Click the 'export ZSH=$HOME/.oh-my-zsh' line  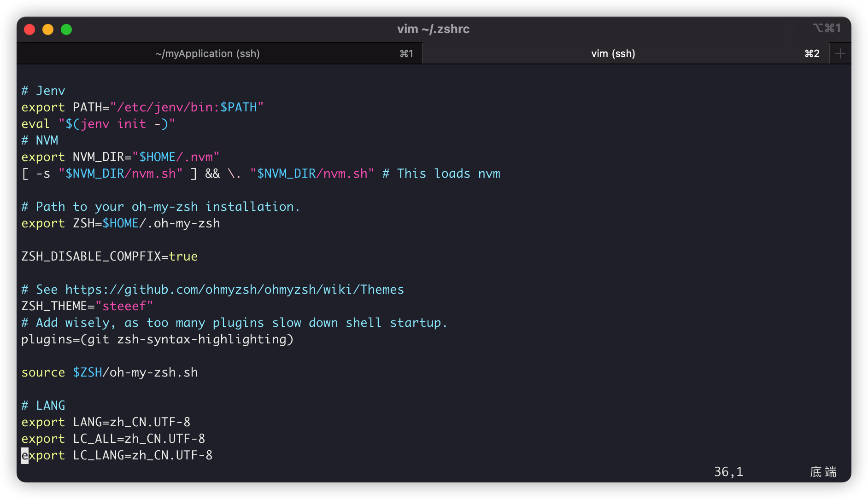121,223
